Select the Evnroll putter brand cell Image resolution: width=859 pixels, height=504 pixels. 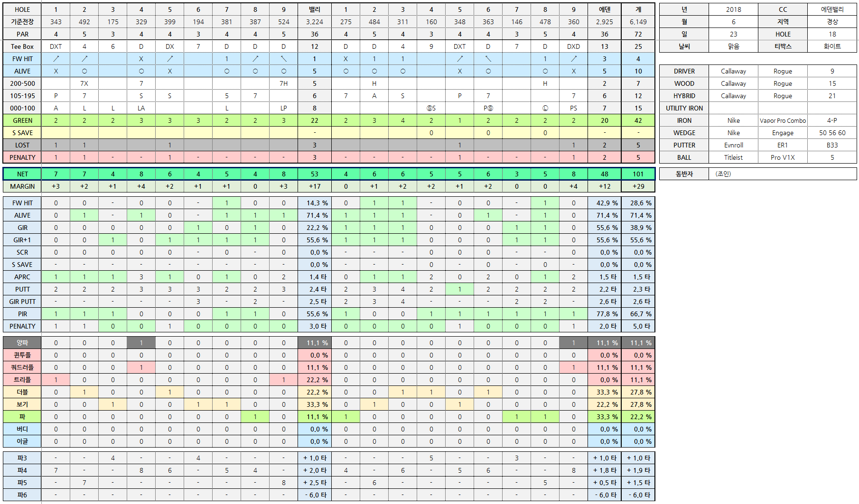(733, 145)
